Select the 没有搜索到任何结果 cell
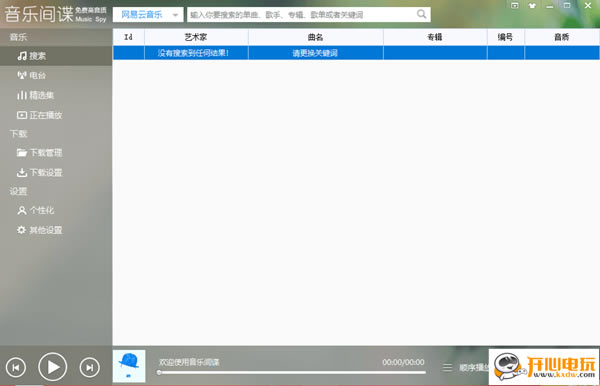The image size is (600, 386). pyautogui.click(x=196, y=53)
